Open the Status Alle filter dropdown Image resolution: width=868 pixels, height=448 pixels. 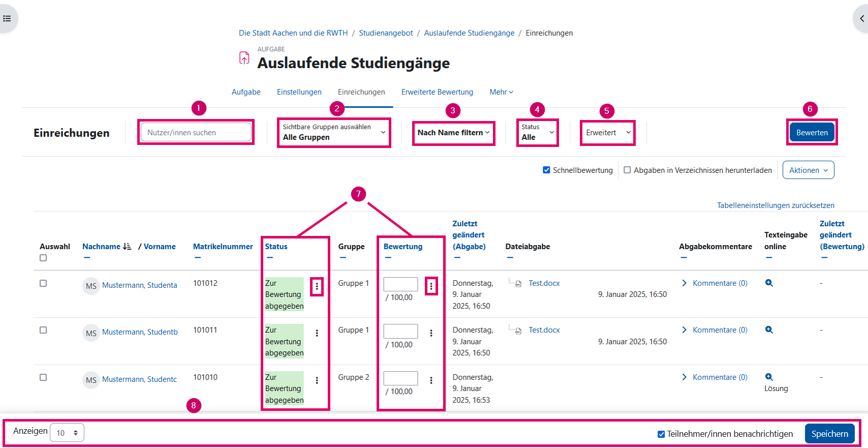(538, 132)
